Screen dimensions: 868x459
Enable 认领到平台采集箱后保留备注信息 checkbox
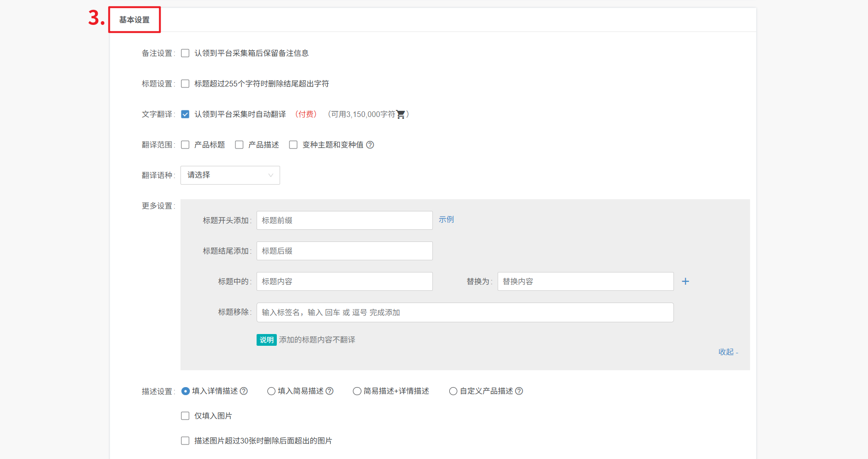click(185, 53)
